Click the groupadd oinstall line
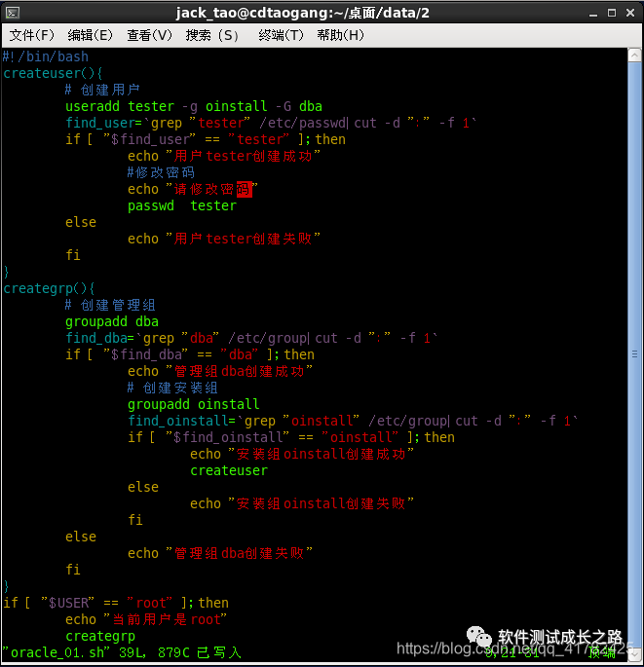Screen dimensions: 644x667 point(194,404)
